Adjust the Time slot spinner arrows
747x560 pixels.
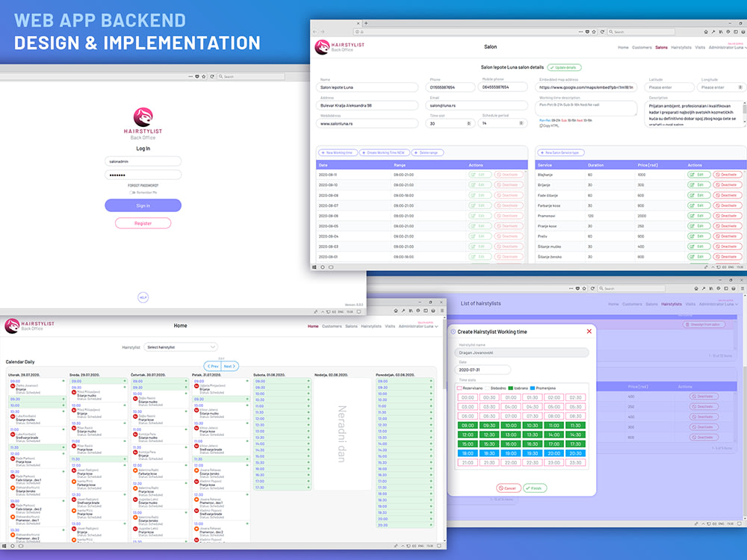469,123
